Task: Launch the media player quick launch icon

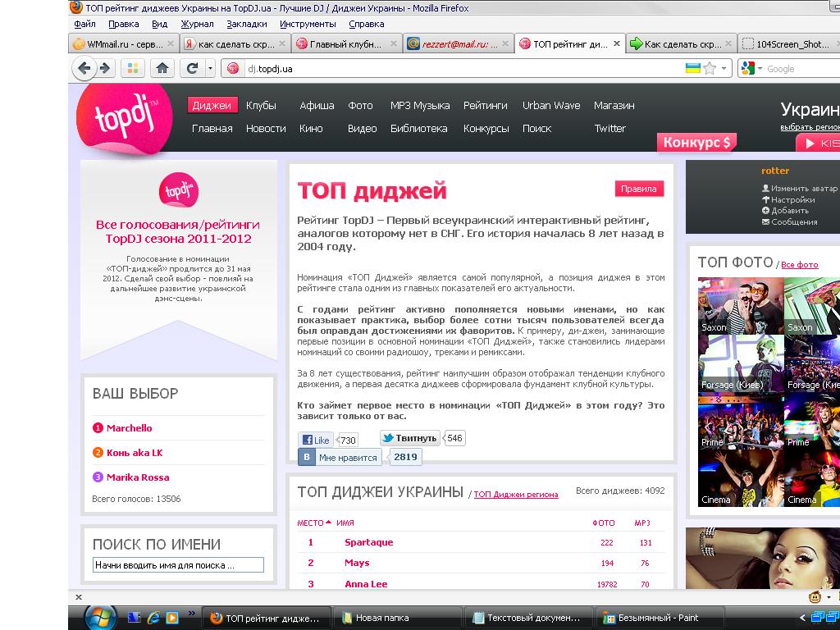Action: [x=172, y=618]
